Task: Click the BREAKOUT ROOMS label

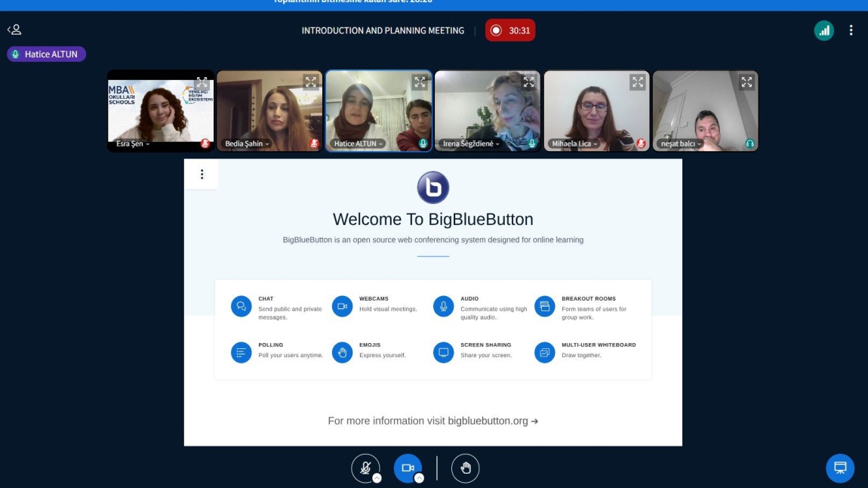Action: (589, 298)
